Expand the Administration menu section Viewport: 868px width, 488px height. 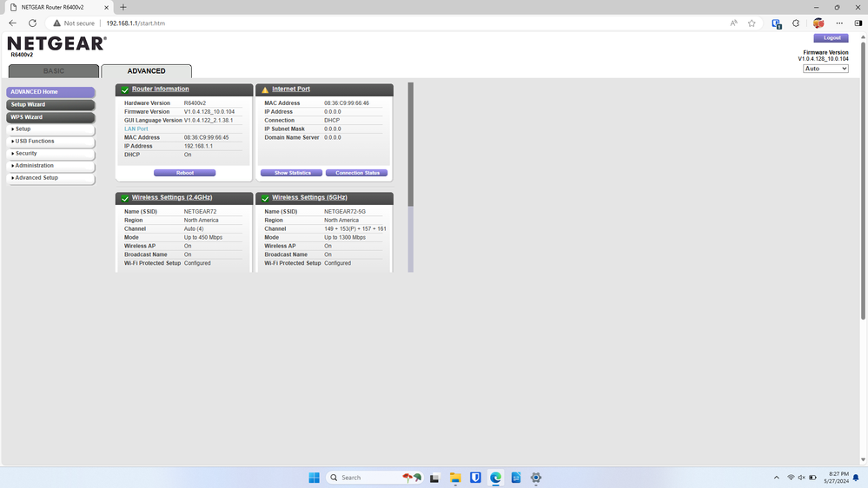50,166
